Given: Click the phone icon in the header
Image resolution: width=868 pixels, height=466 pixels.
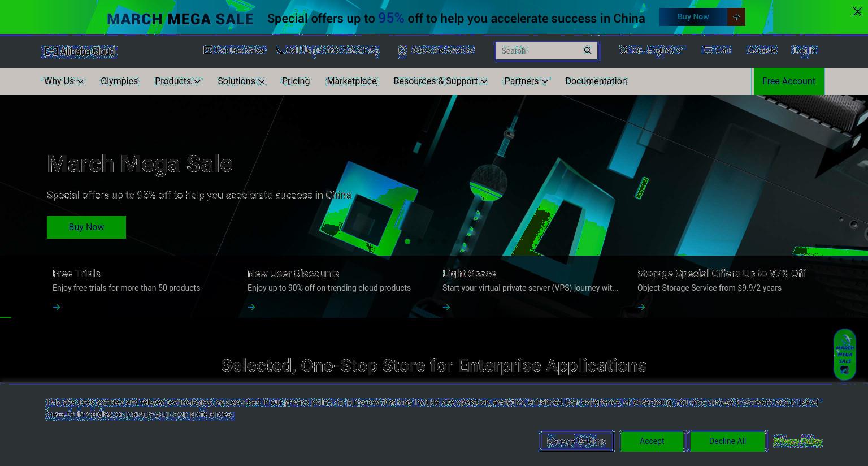Looking at the screenshot, I should (280, 50).
